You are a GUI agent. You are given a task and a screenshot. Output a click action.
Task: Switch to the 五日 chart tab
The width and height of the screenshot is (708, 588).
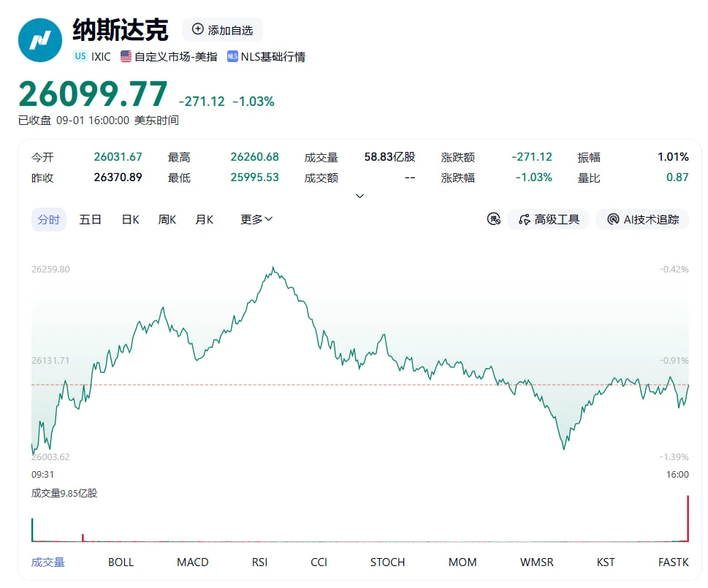tap(90, 219)
